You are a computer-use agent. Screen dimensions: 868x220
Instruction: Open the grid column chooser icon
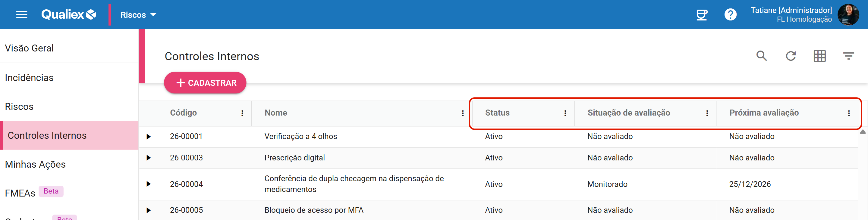click(x=819, y=56)
